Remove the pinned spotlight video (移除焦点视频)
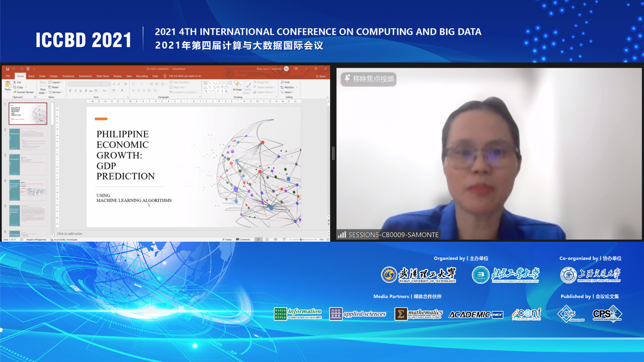Screen dimensions: 644x362 (369, 79)
